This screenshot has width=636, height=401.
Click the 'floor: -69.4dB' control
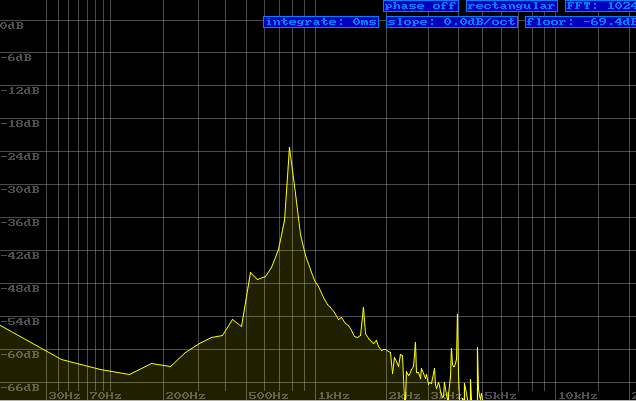click(x=580, y=22)
